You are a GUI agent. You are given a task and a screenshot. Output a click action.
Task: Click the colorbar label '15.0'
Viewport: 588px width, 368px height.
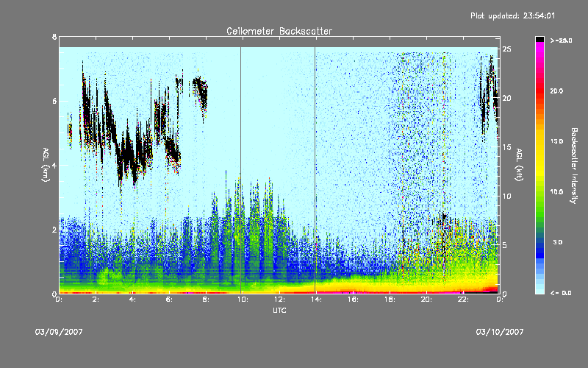pos(556,141)
